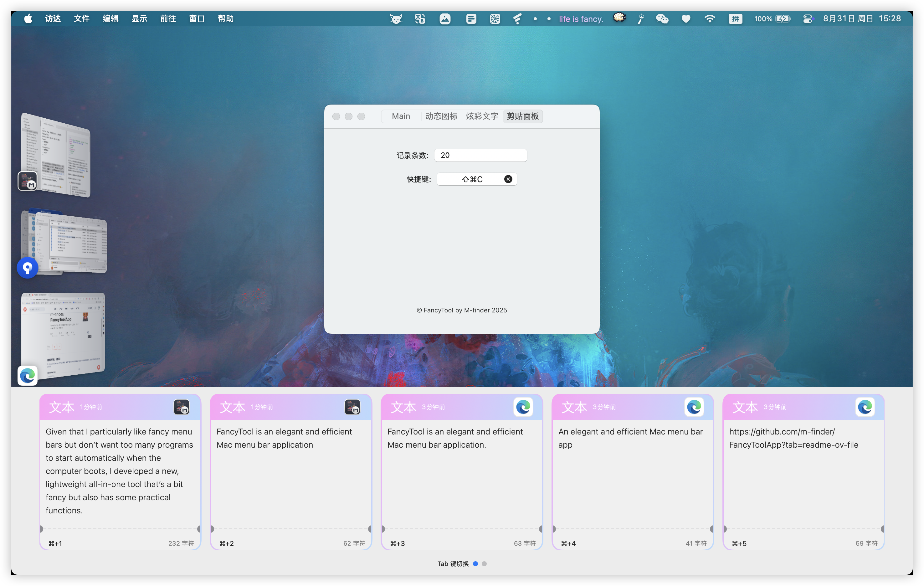This screenshot has width=924, height=586.
Task: Open the translation icon in the menu bar
Action: pos(420,18)
